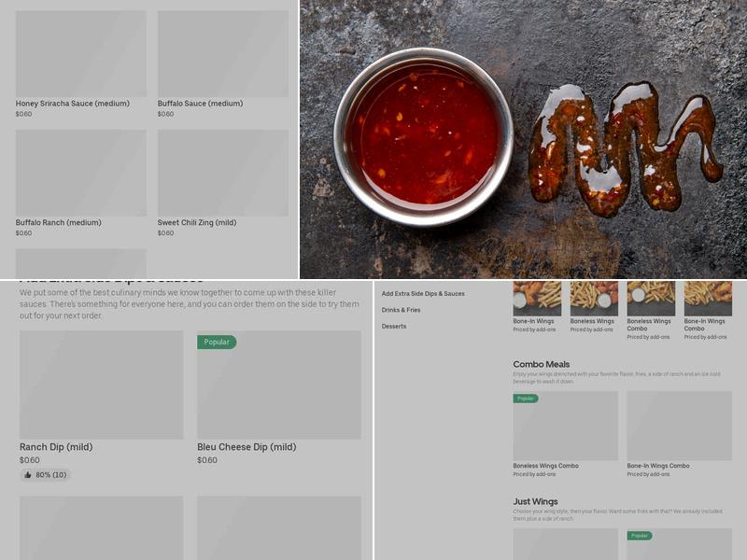This screenshot has height=560, width=747.
Task: Click the 80% (10) rating pill
Action: pos(45,475)
